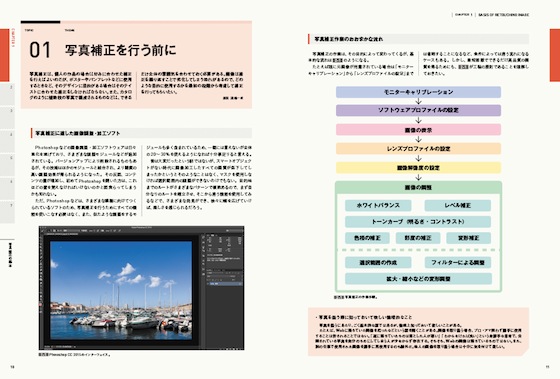Select chapter 4 tab on left margin
This screenshot has width=560, height=379.
coord(7,141)
